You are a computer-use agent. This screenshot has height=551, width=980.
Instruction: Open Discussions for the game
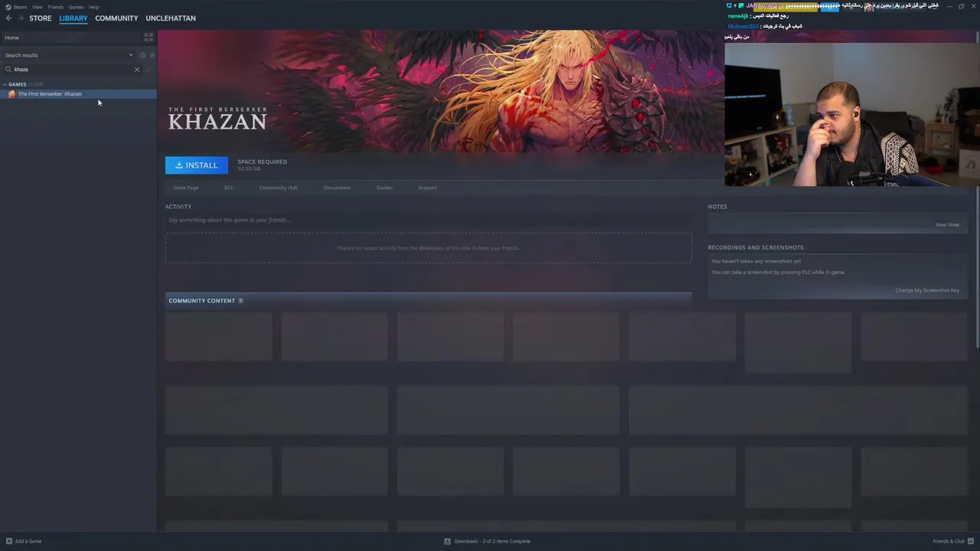click(337, 187)
